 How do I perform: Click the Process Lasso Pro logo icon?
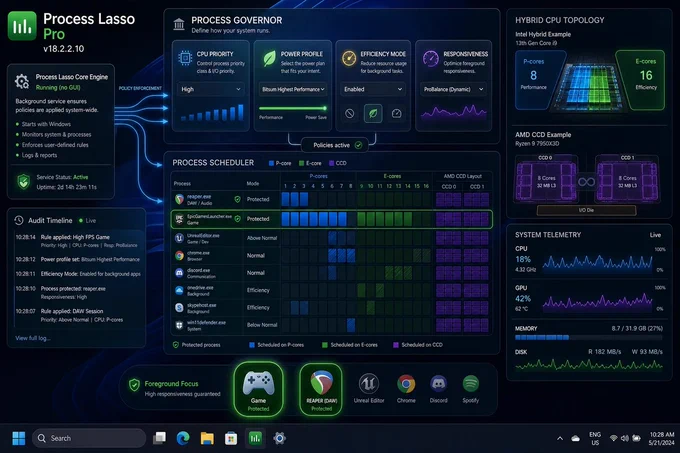pos(22,26)
